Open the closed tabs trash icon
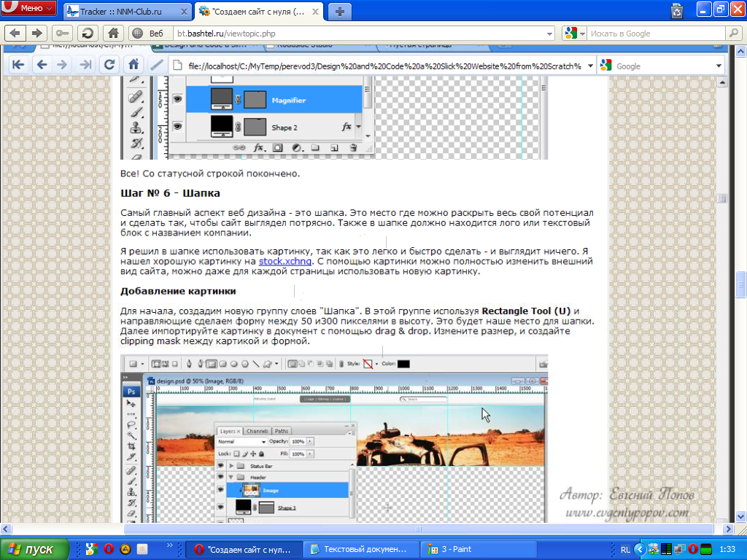This screenshot has width=747, height=560. pos(677,10)
